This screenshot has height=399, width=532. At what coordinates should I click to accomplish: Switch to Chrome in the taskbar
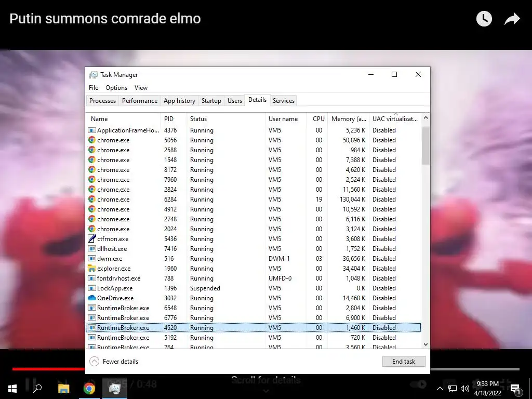click(x=89, y=388)
